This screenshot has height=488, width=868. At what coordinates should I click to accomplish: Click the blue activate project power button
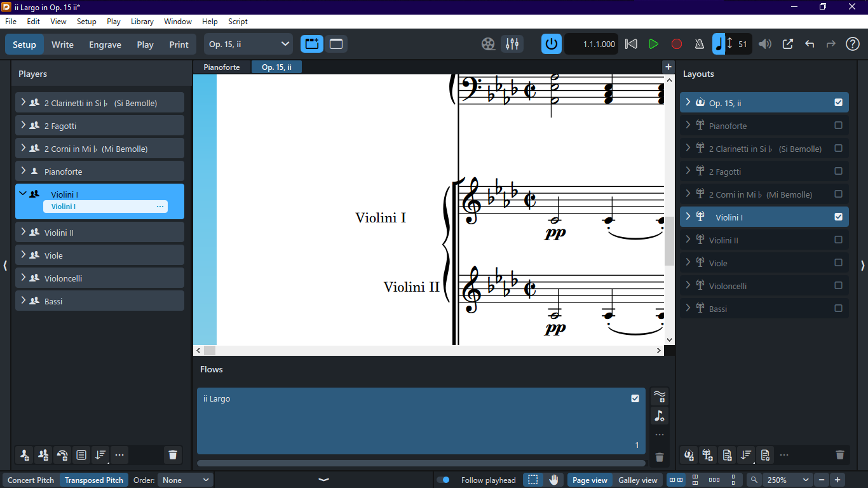coord(552,44)
